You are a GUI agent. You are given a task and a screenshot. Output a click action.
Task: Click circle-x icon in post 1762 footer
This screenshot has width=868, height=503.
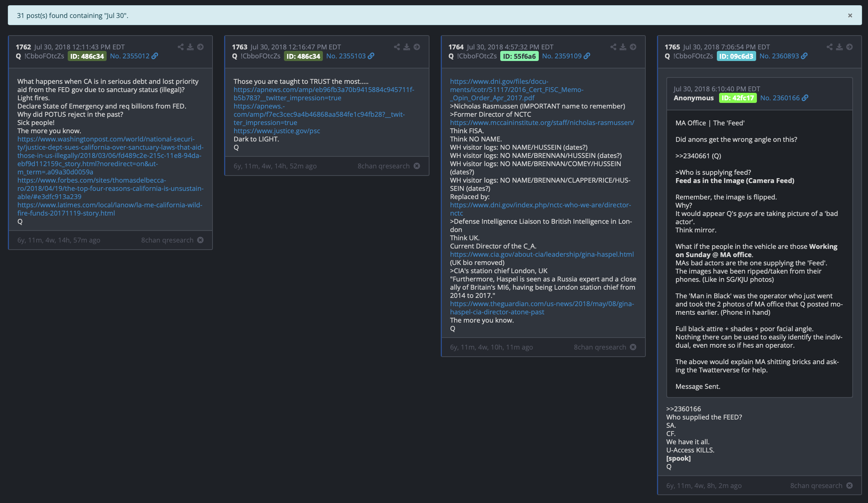click(201, 240)
